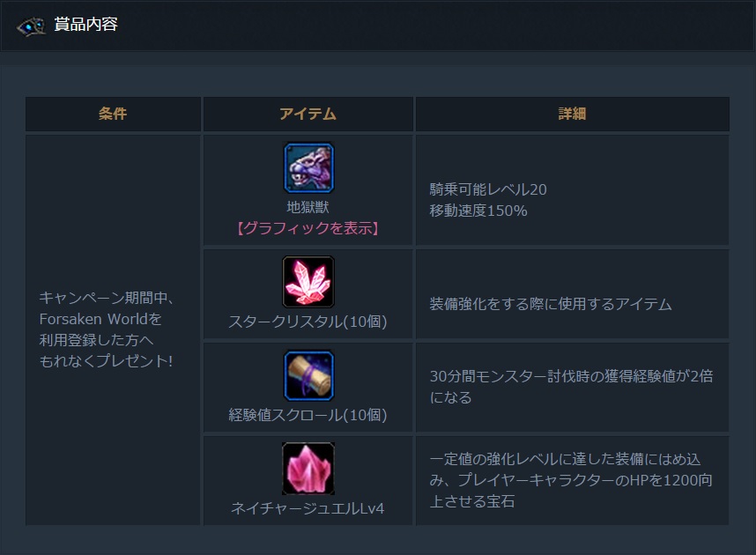Screen dimensions: 756x555
Task: Click the 詳細 column header
Action: [x=572, y=114]
